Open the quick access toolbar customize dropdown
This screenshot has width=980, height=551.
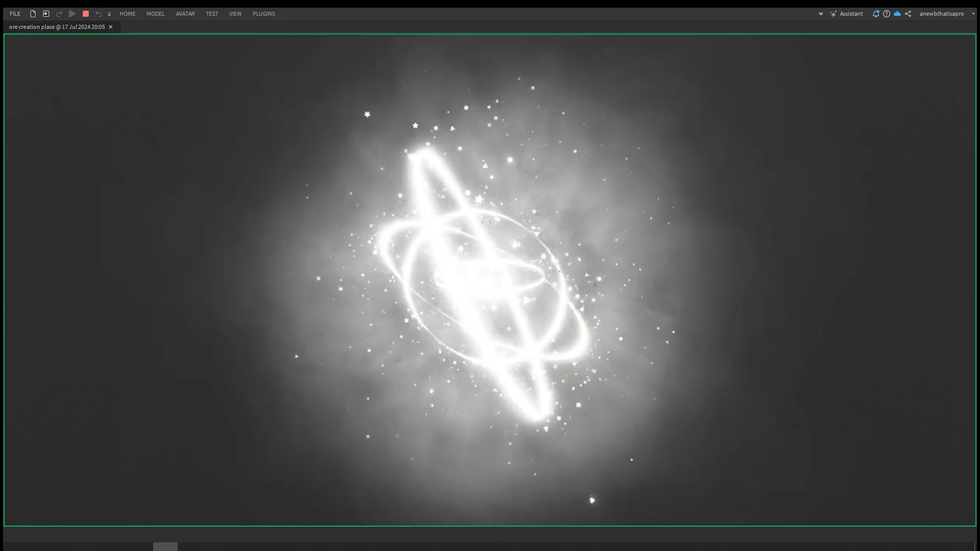[x=109, y=14]
